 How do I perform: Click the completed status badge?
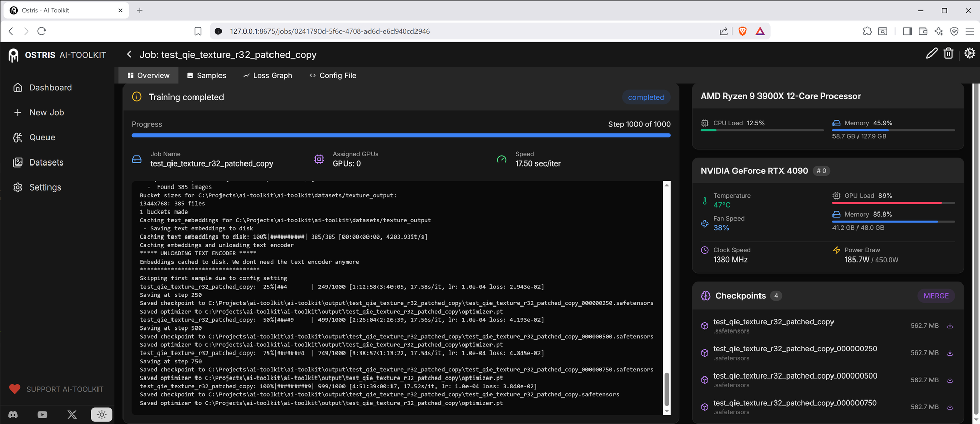pyautogui.click(x=646, y=97)
